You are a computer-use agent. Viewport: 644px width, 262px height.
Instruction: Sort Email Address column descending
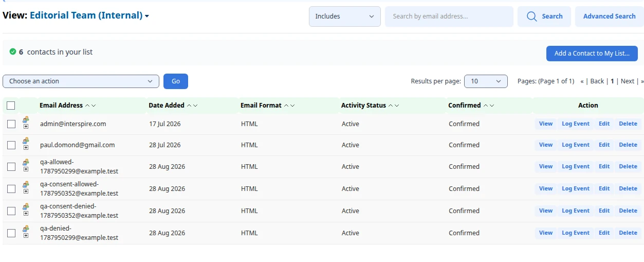(94, 106)
